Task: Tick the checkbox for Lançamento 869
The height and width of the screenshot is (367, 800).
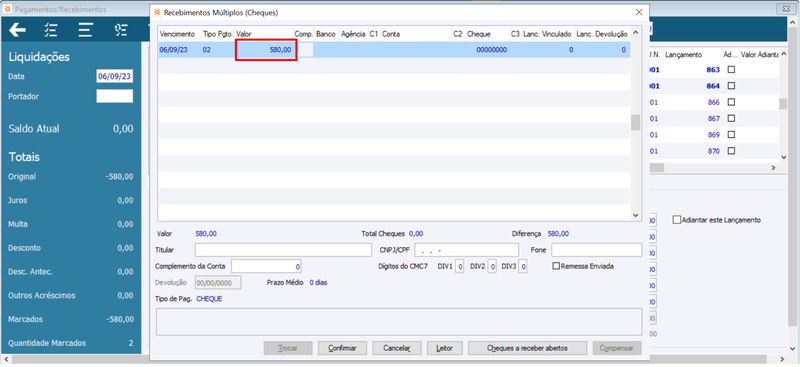Action: pyautogui.click(x=731, y=135)
